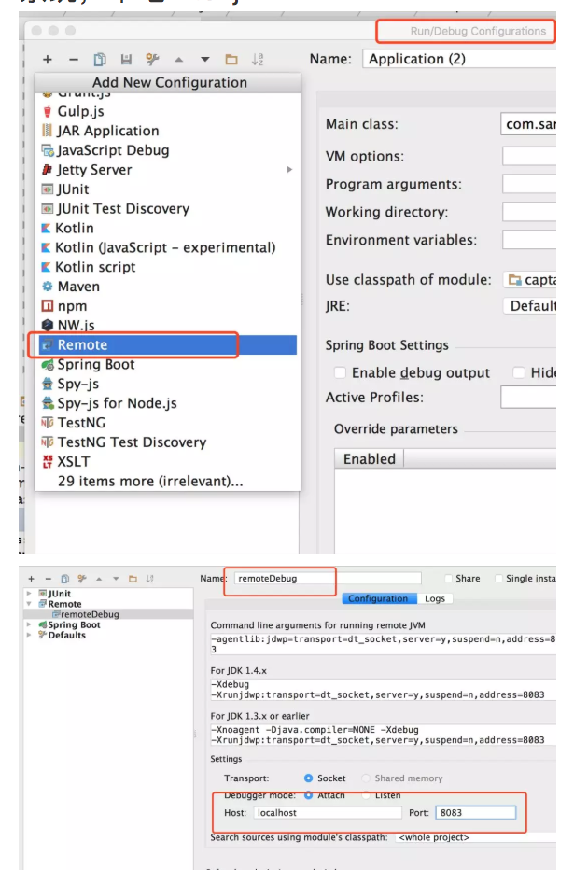The height and width of the screenshot is (883, 588).
Task: Select JAR Application configuration type
Action: 168,131
